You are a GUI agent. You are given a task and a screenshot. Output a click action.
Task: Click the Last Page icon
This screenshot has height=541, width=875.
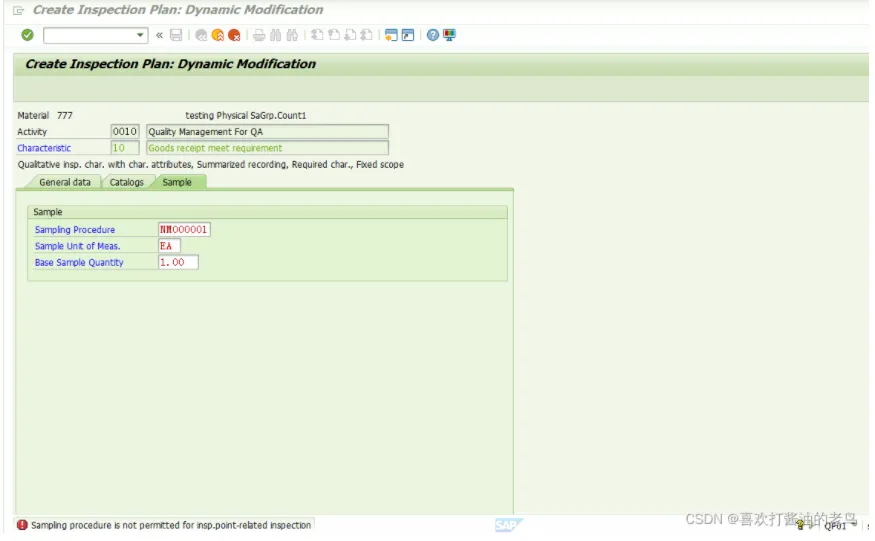coord(367,35)
